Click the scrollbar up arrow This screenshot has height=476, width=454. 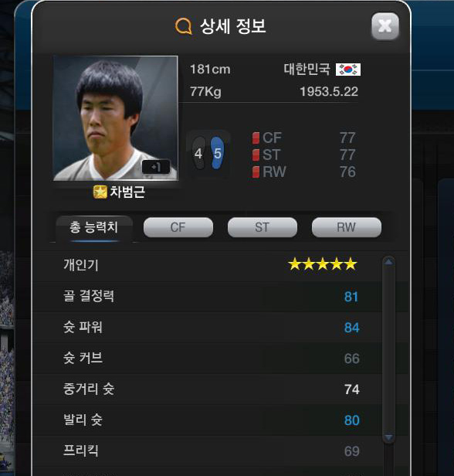point(388,262)
